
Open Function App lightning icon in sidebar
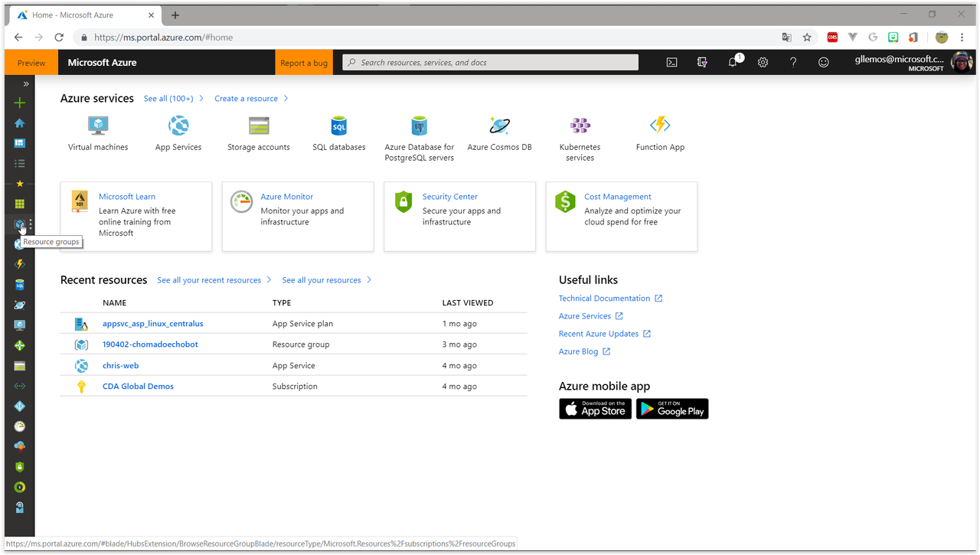pyautogui.click(x=20, y=264)
